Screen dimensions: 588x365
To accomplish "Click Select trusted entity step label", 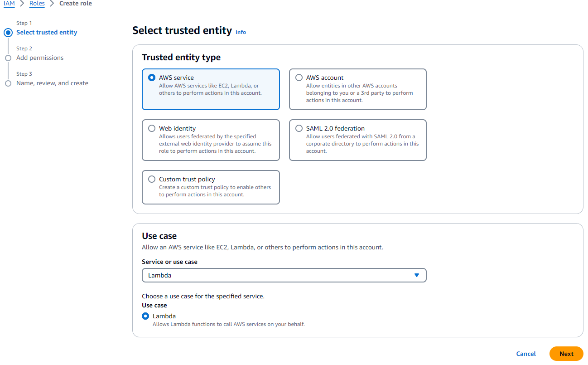I will point(47,32).
